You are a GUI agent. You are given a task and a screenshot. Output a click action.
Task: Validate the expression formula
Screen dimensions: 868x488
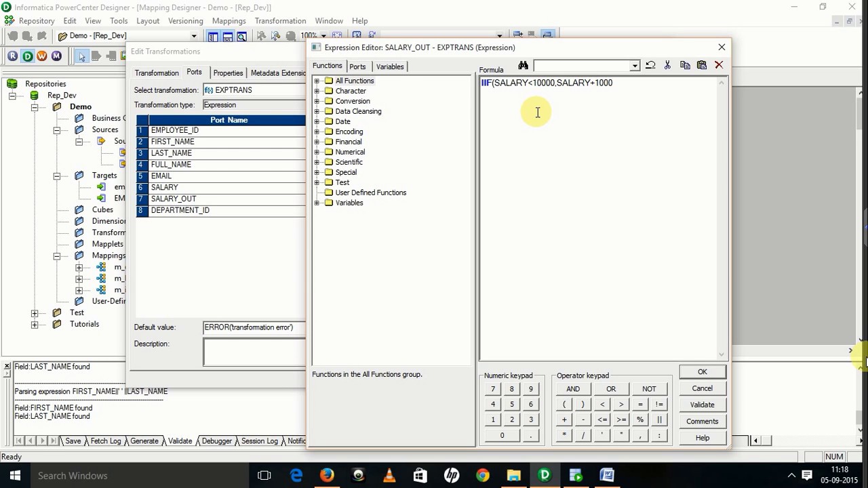[x=702, y=405]
